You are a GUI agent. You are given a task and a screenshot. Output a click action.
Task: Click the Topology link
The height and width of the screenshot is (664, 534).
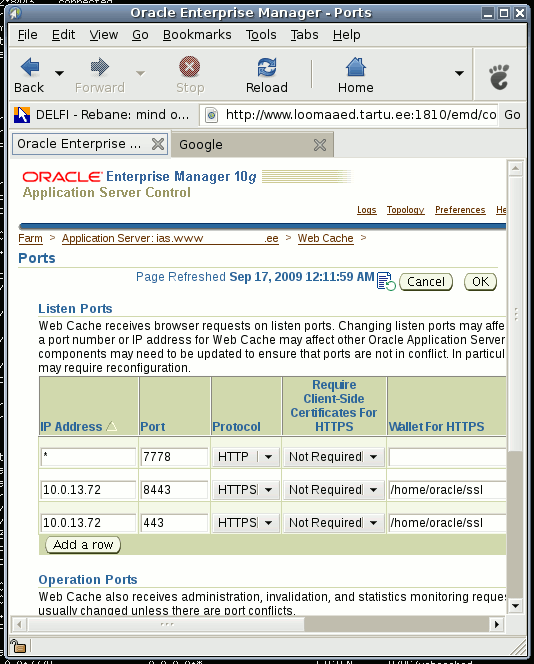click(405, 210)
